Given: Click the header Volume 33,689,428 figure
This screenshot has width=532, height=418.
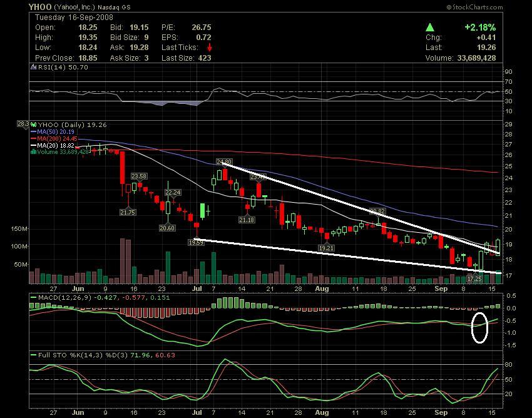Looking at the screenshot, I should [476, 58].
